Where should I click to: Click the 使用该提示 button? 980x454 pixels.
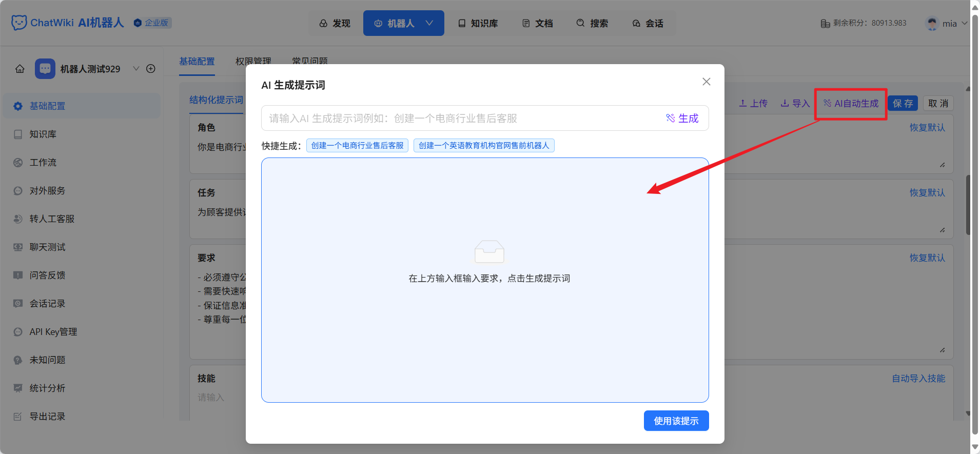[x=676, y=421]
